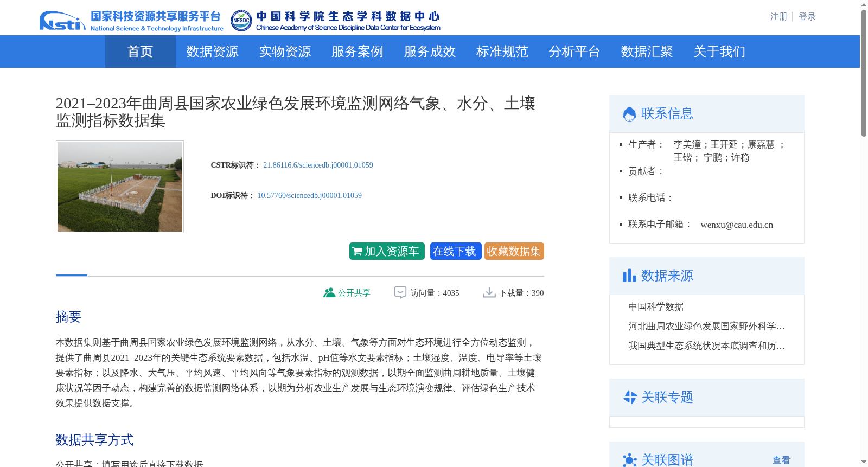The width and height of the screenshot is (868, 467).
Task: Open 河北曲周农业绿色发展国家野外科学 source link
Action: 707,327
